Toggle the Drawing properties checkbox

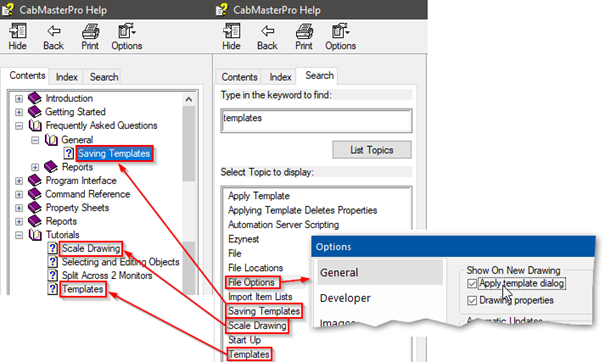[472, 300]
